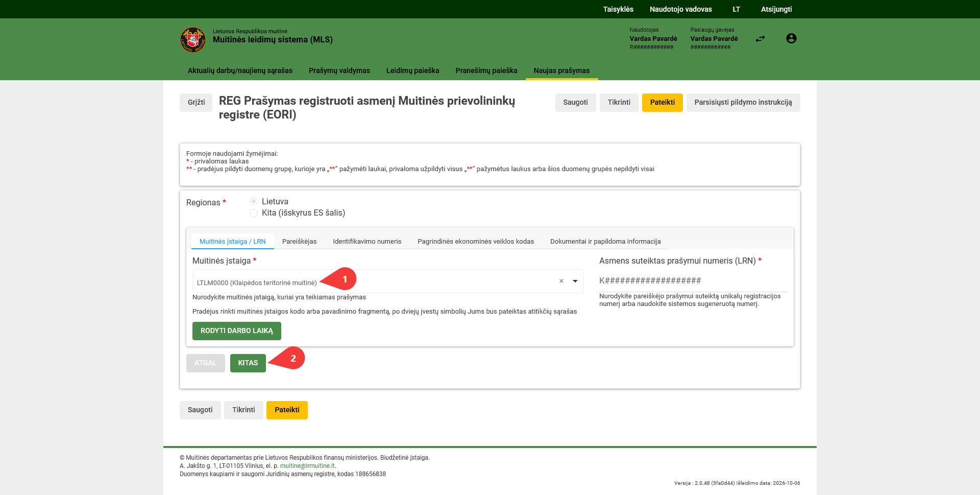Click Parsisiųsti pildymo instrukciją button
The image size is (980, 495).
coord(743,102)
